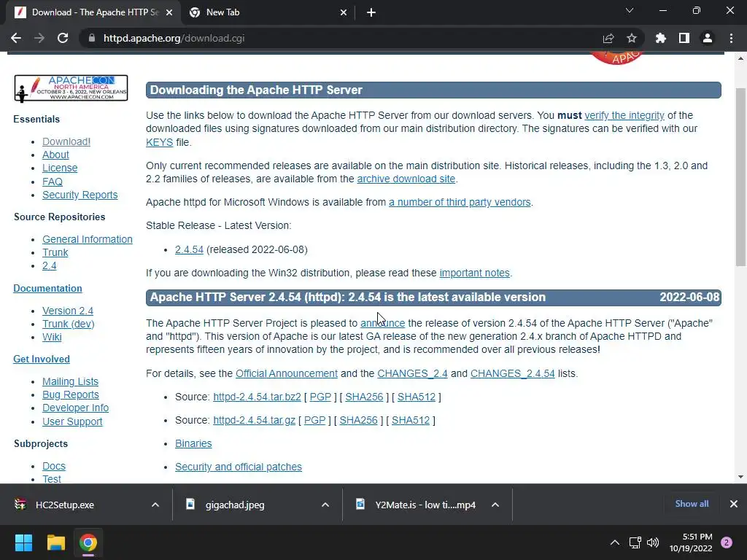This screenshot has height=560, width=747.
Task: Open the Official Announcement link
Action: (x=286, y=373)
